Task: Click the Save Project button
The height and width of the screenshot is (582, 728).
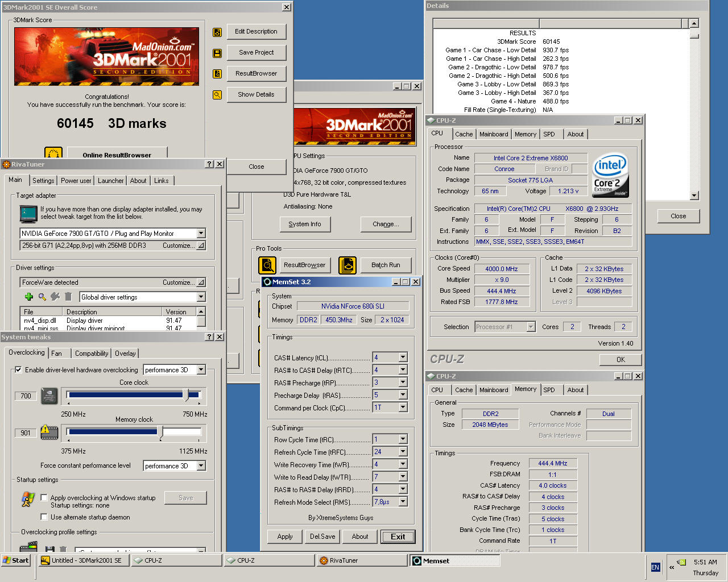Action: point(257,53)
